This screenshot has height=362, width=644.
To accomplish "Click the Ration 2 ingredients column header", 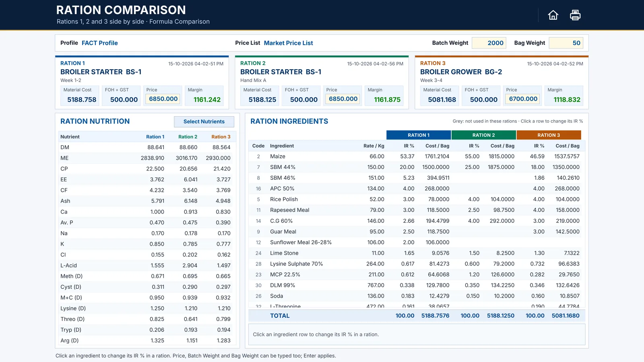I will point(484,135).
